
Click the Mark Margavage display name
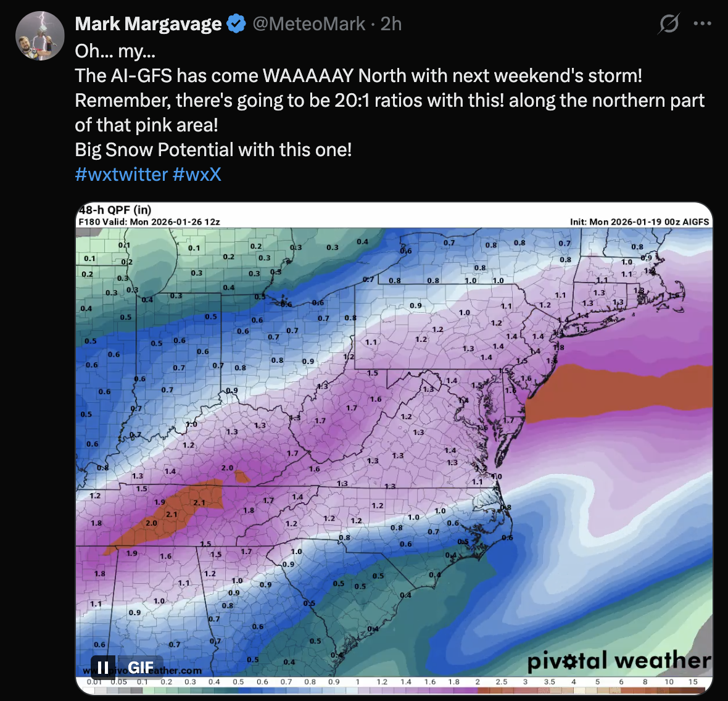pyautogui.click(x=148, y=24)
